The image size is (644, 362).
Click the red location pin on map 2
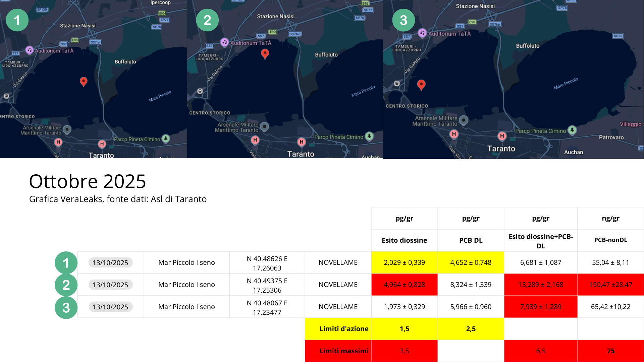click(265, 53)
